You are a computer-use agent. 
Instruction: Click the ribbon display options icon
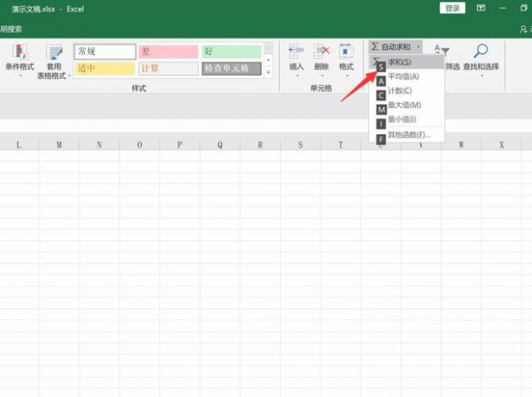[x=480, y=8]
